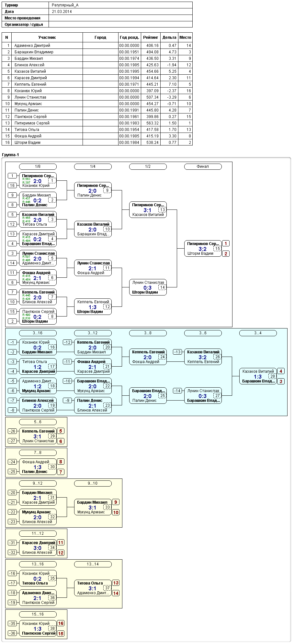
Task: Select participant 'Питиримов Сергей' in table
Action: (x=32, y=123)
